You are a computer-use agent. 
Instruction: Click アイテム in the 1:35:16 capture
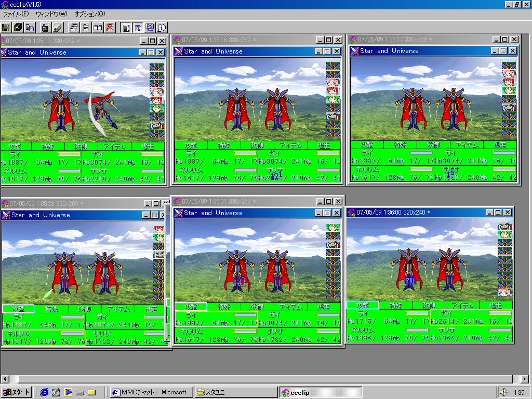pos(291,145)
